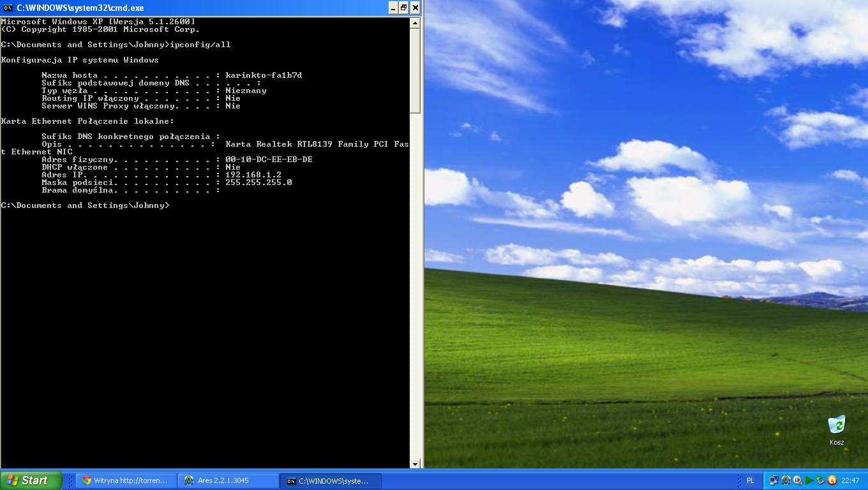Click the safely remove hardware tray icon

[x=820, y=480]
